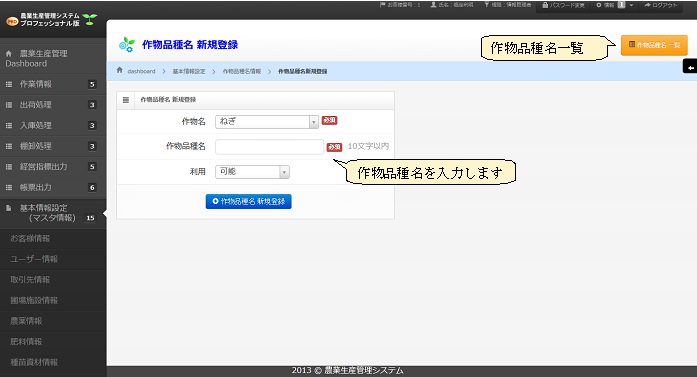697x377 pixels.
Task: Expand the 入庫処理 sidebar menu
Action: coord(52,125)
